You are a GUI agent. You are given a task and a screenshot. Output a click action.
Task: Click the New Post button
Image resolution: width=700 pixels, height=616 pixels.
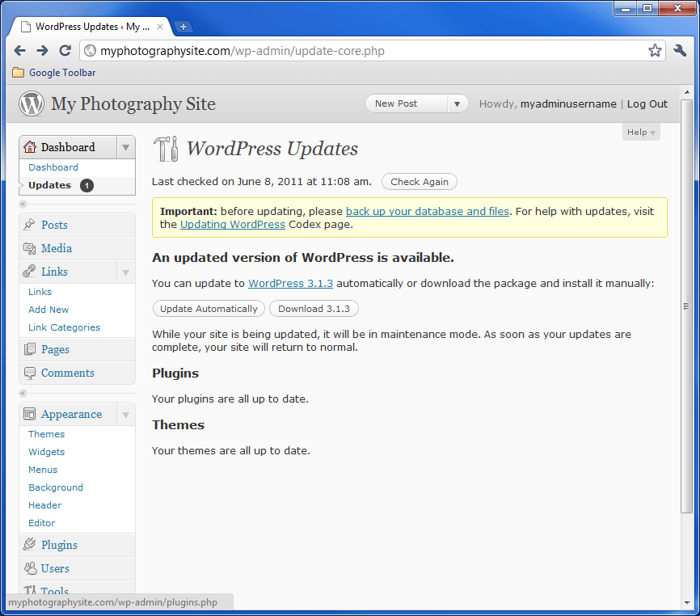tap(407, 104)
